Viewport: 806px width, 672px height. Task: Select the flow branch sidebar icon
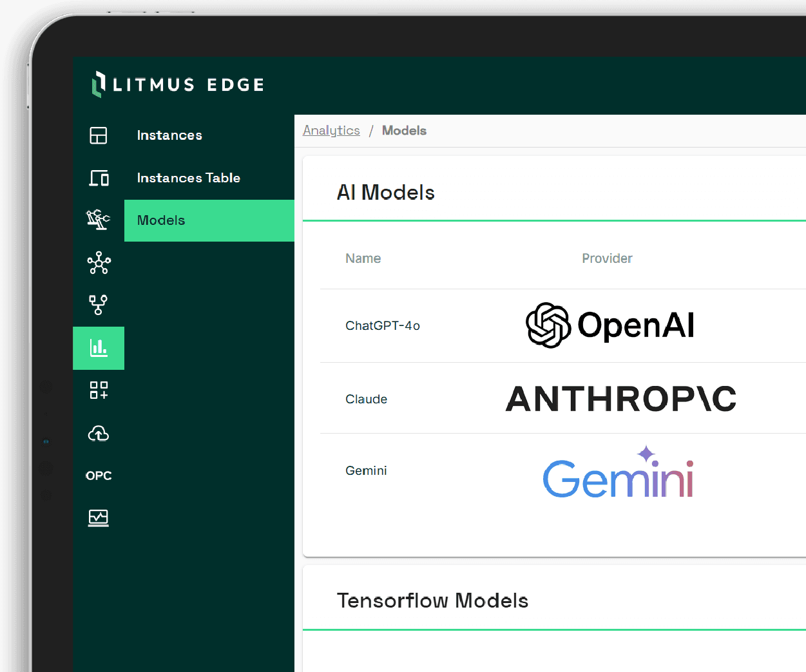[99, 305]
